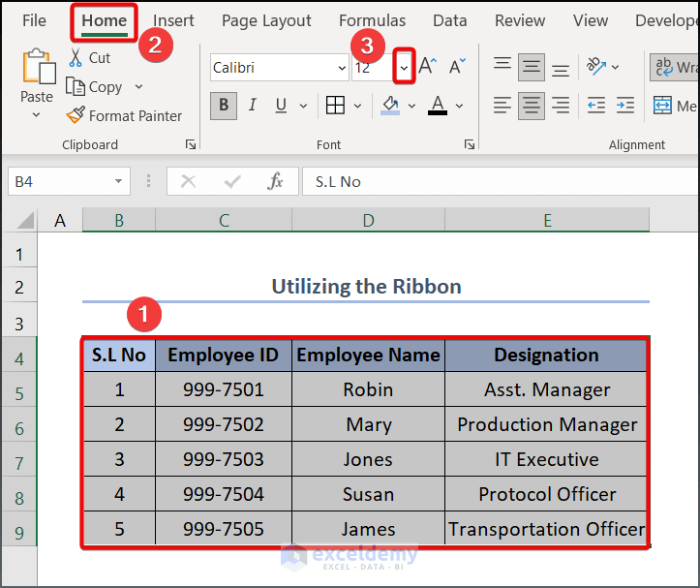
Task: Expand underline style options arrow
Action: tap(304, 106)
